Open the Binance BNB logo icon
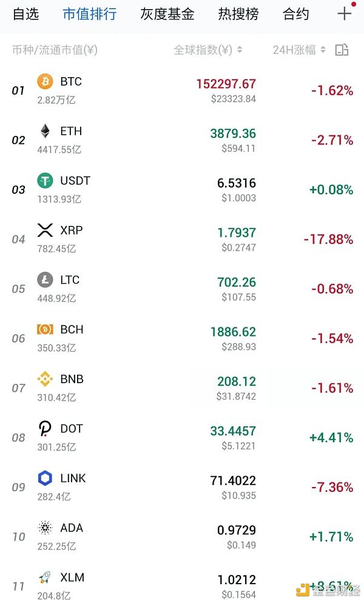 click(45, 379)
